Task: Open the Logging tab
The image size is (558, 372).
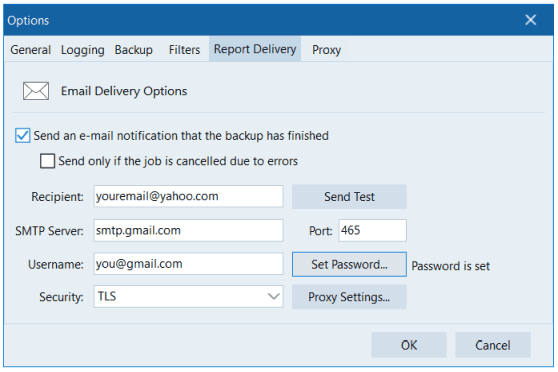Action: click(83, 49)
